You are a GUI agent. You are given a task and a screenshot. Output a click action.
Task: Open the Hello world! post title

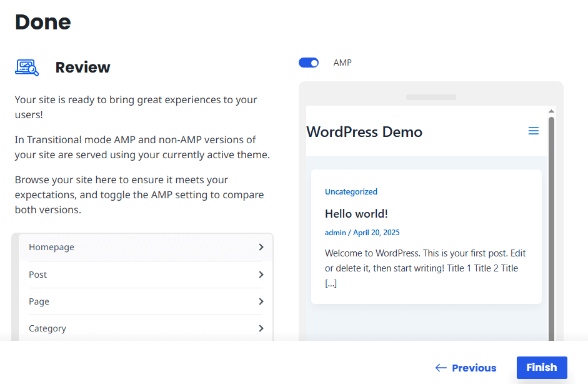click(x=356, y=214)
